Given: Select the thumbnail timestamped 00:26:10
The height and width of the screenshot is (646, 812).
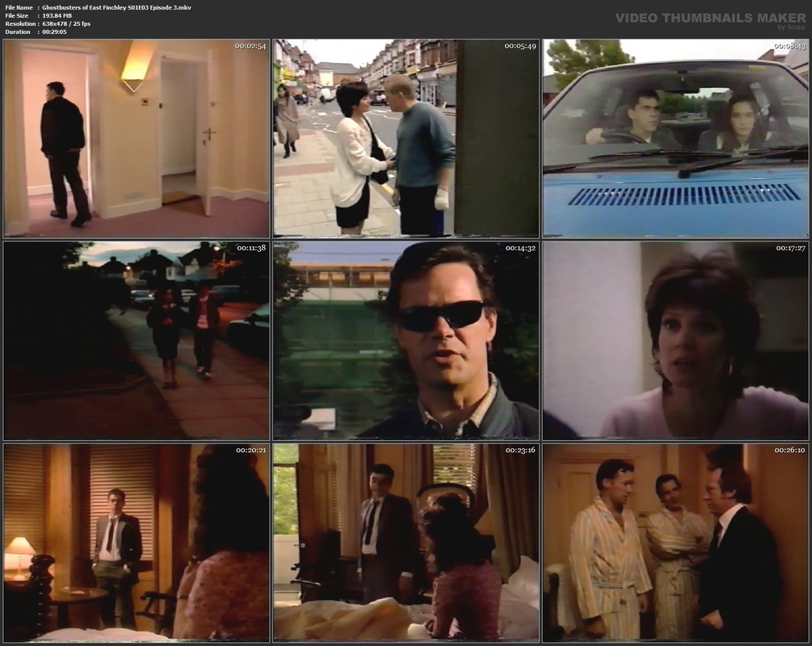Looking at the screenshot, I should [x=675, y=543].
